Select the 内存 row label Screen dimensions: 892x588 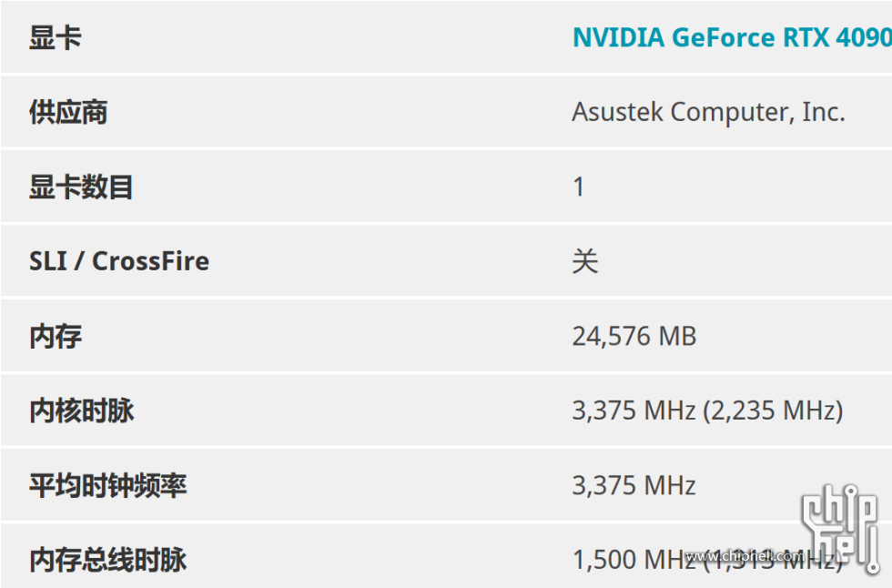[56, 336]
